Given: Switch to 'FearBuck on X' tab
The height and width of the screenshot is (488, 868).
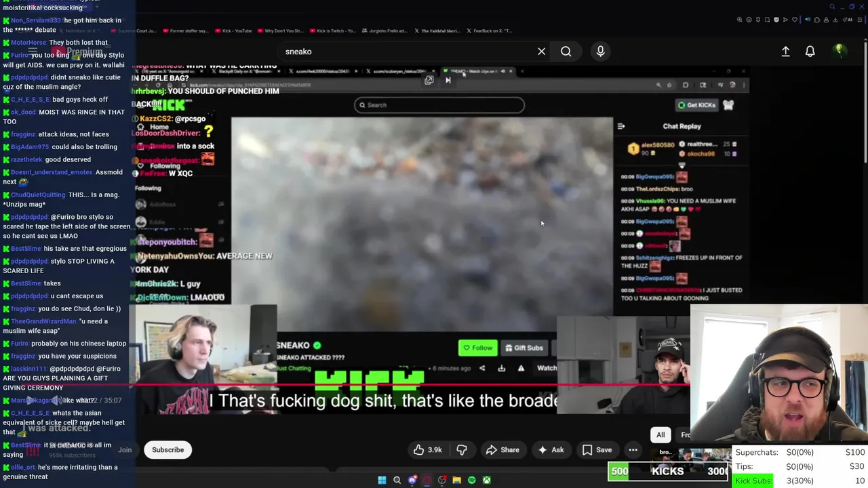Looking at the screenshot, I should click(488, 30).
